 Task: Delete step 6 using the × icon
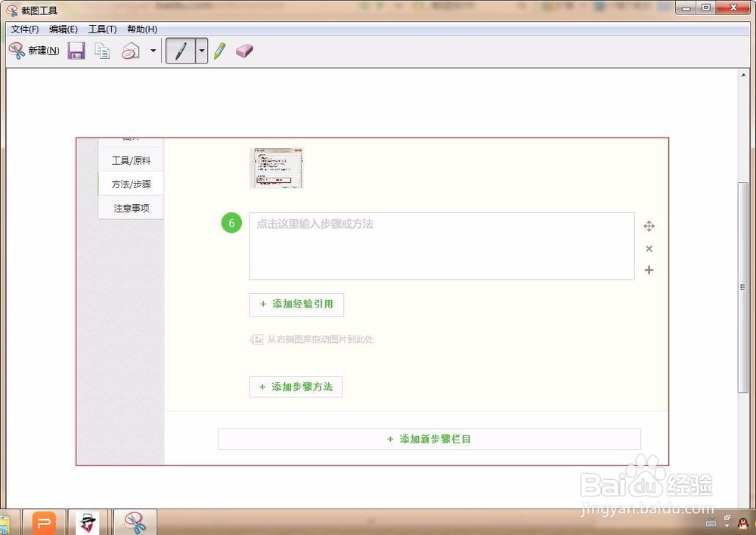pyautogui.click(x=649, y=248)
